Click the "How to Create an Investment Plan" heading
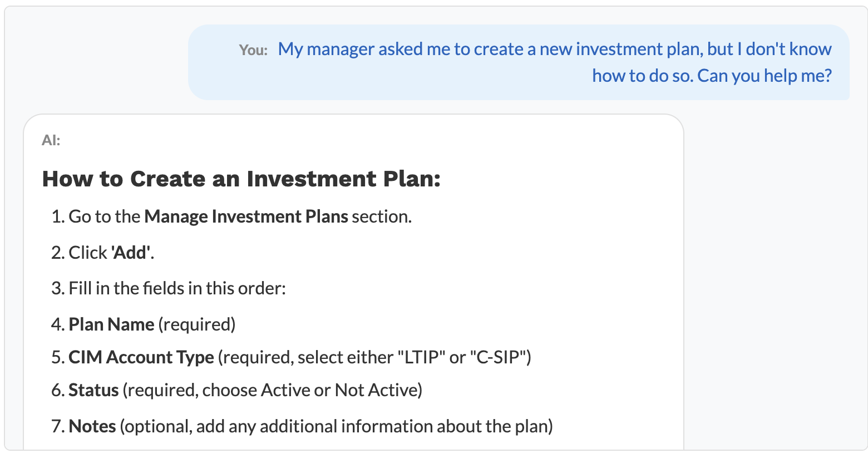Viewport: 868px width, 463px height. click(x=241, y=179)
